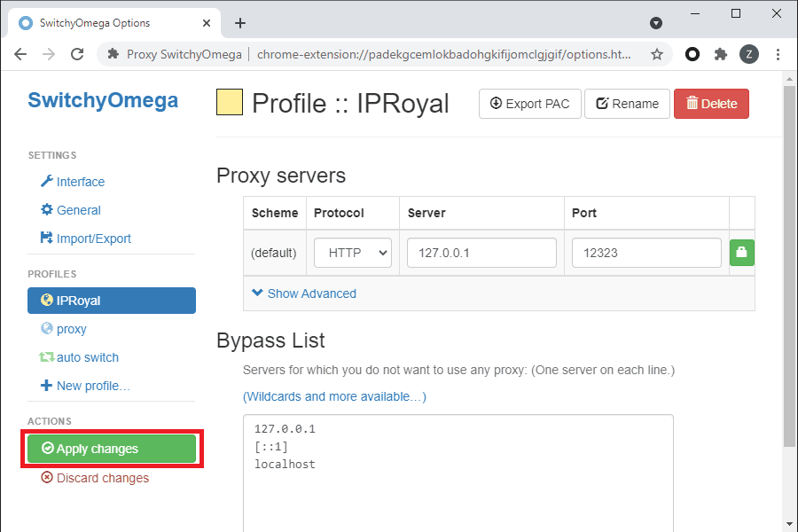Click Export PAC button
798x532 pixels.
coord(530,104)
